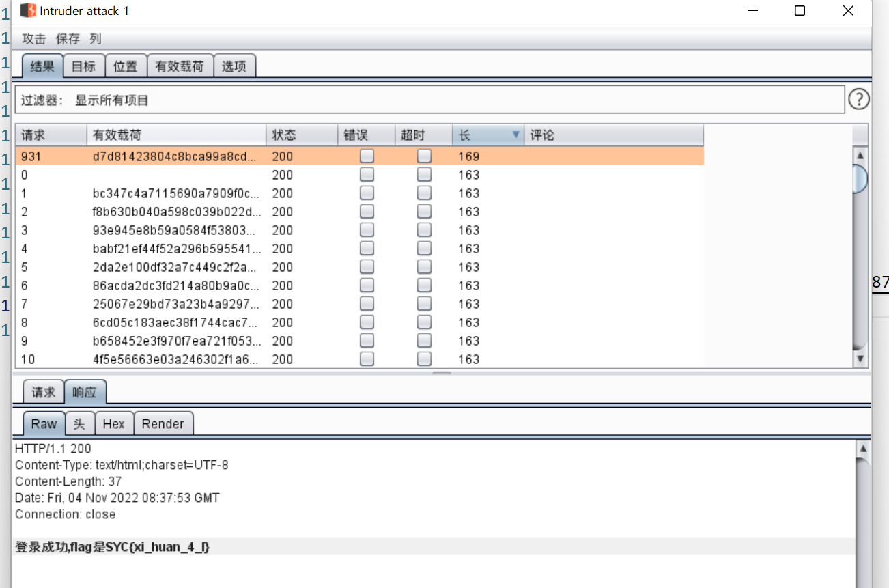Click the 过滤器 filter bar showing 显示所有项目
Viewport: 889px width, 588px height.
[430, 100]
